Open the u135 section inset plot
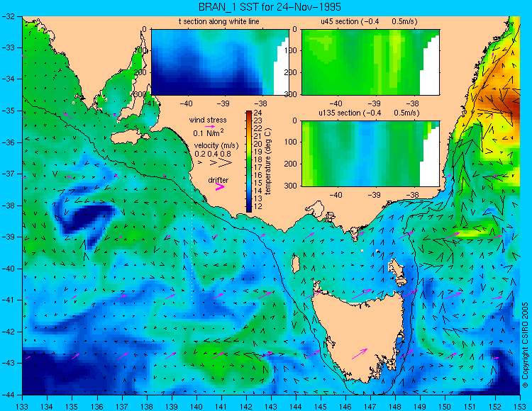This screenshot has height=411, width=532. [370, 154]
